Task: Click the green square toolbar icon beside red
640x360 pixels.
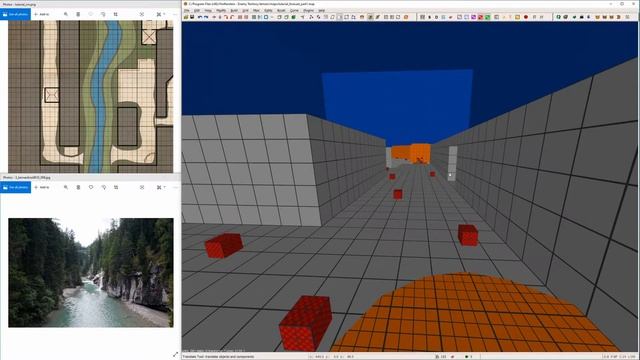Action: pyautogui.click(x=487, y=17)
